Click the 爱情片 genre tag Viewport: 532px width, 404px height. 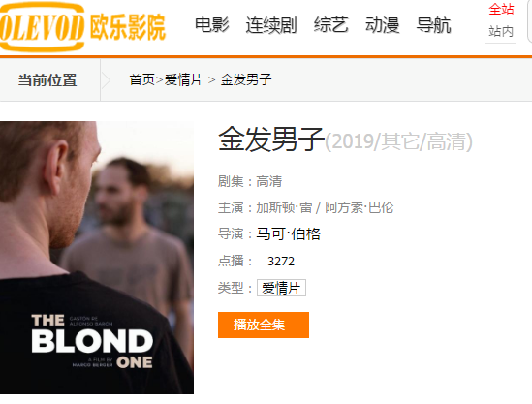tap(281, 288)
